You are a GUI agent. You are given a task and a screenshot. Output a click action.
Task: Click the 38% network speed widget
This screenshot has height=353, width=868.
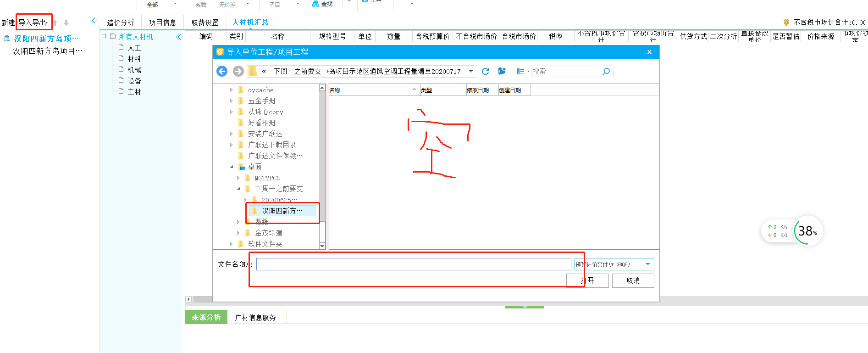pyautogui.click(x=808, y=231)
